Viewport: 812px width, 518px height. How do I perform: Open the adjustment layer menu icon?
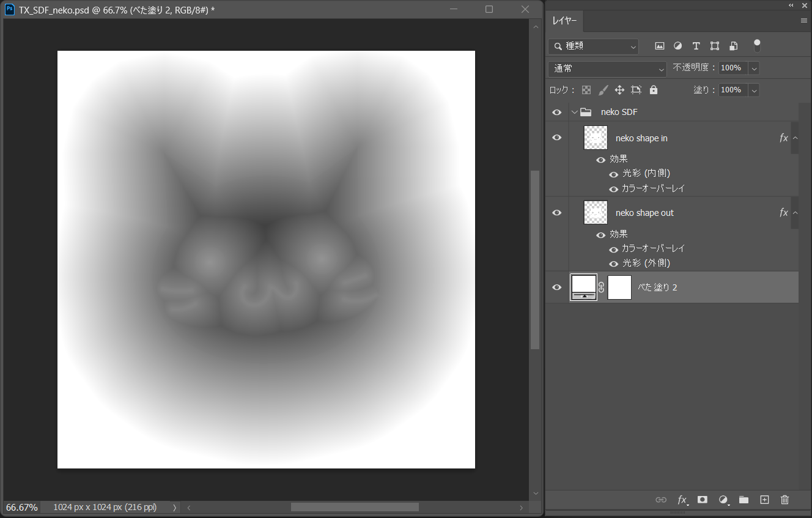[723, 500]
